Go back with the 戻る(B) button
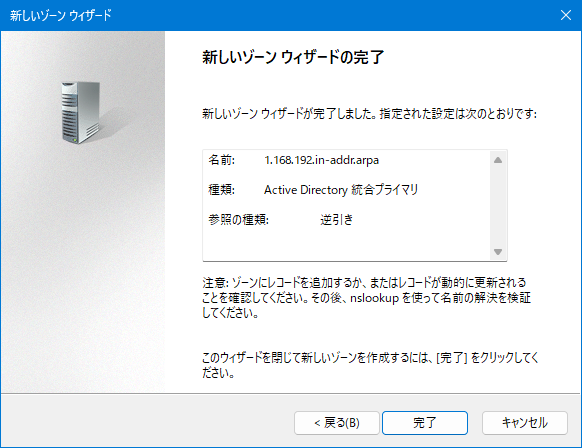582x448 pixels. (x=337, y=422)
